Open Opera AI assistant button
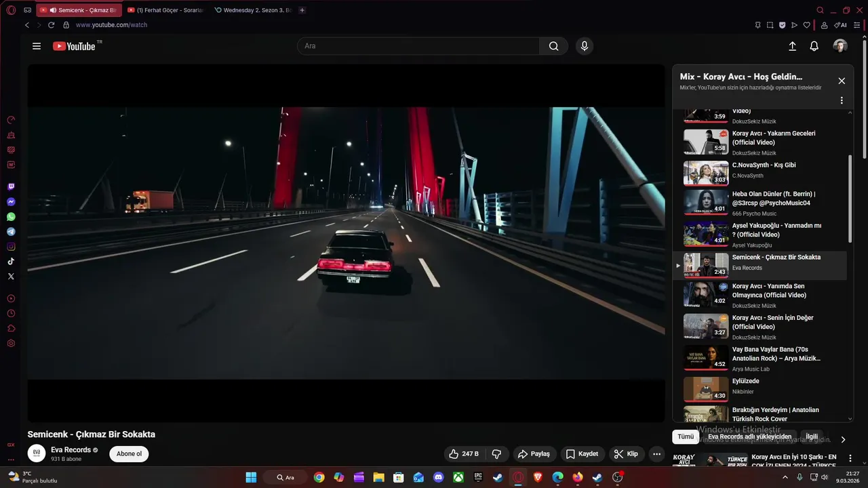The height and width of the screenshot is (488, 868). tap(841, 25)
